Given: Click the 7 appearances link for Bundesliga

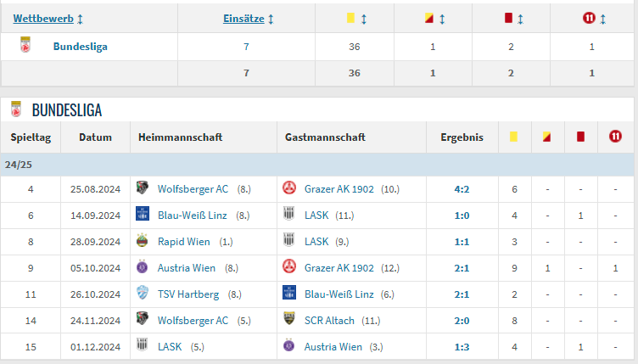Looking at the screenshot, I should pyautogui.click(x=246, y=47).
